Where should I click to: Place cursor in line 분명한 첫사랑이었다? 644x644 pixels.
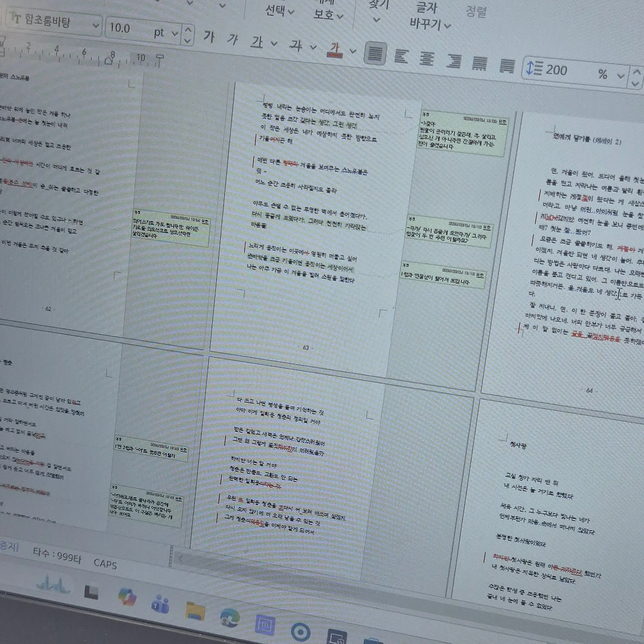(x=521, y=541)
